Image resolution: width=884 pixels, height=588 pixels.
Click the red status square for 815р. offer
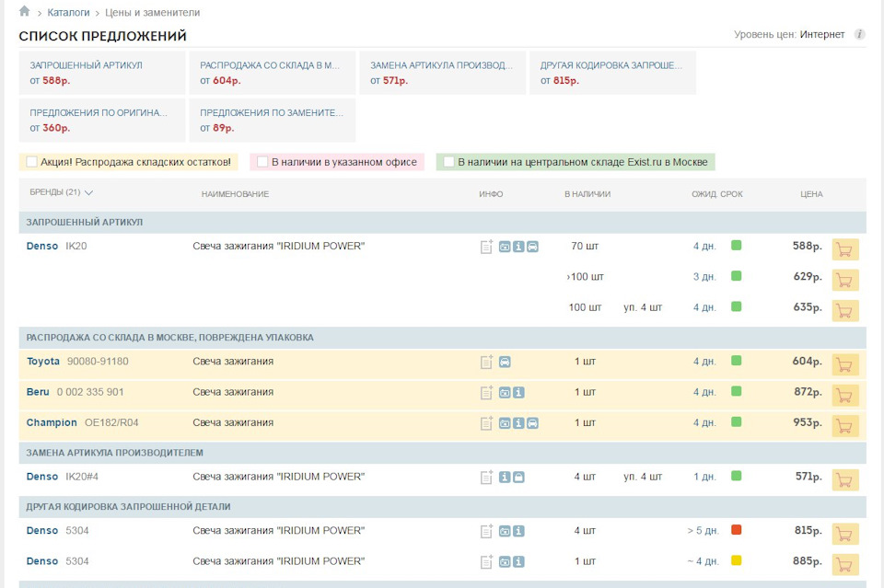pos(737,529)
